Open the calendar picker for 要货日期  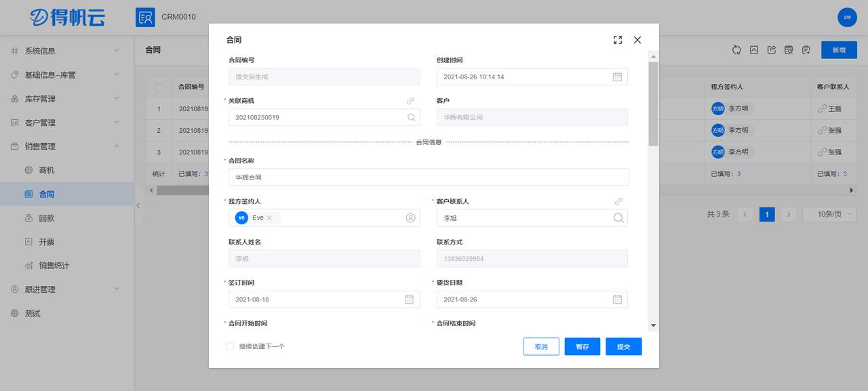(616, 299)
